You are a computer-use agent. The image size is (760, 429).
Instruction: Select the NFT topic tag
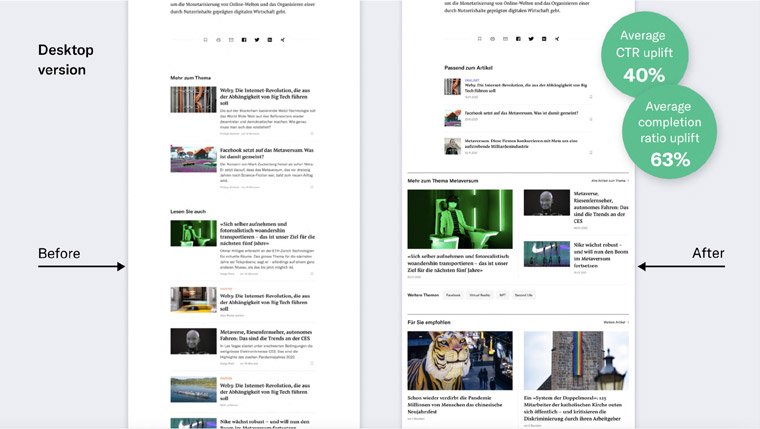tap(502, 295)
